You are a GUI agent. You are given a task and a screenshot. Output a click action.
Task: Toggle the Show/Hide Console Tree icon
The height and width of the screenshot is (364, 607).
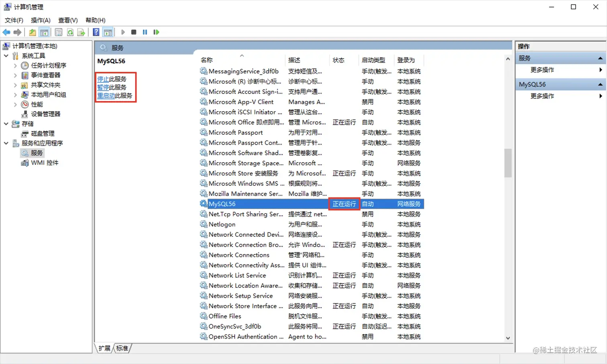[x=44, y=32]
